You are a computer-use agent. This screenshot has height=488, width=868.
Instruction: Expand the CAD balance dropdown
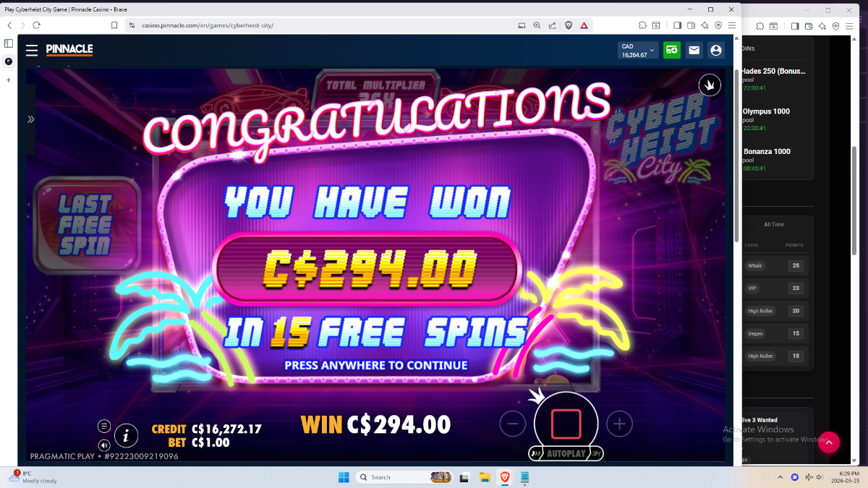click(638, 50)
